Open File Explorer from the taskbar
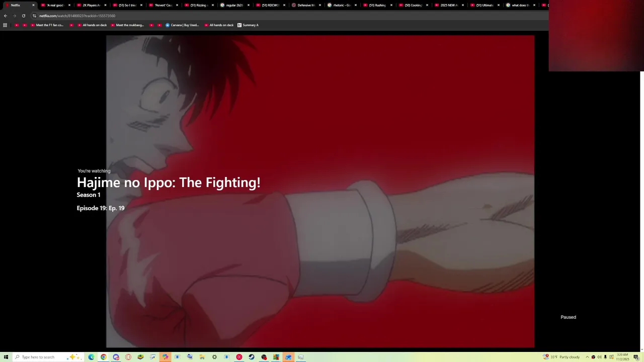 click(x=202, y=357)
